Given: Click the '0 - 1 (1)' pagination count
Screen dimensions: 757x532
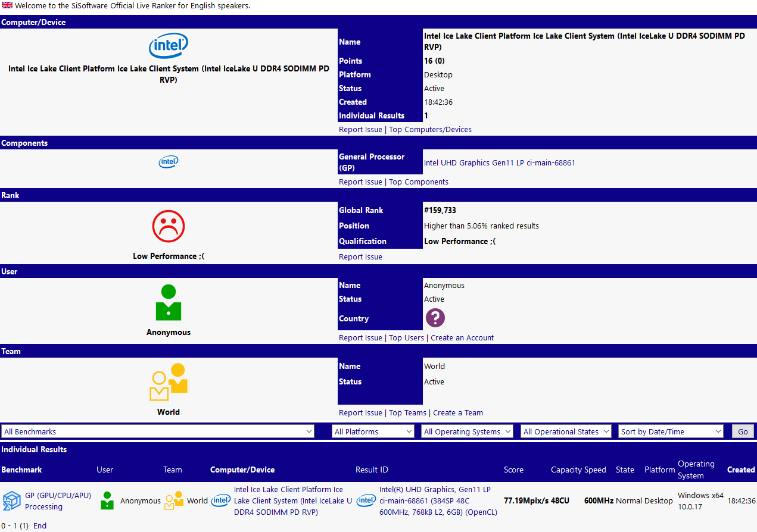Looking at the screenshot, I should point(15,526).
